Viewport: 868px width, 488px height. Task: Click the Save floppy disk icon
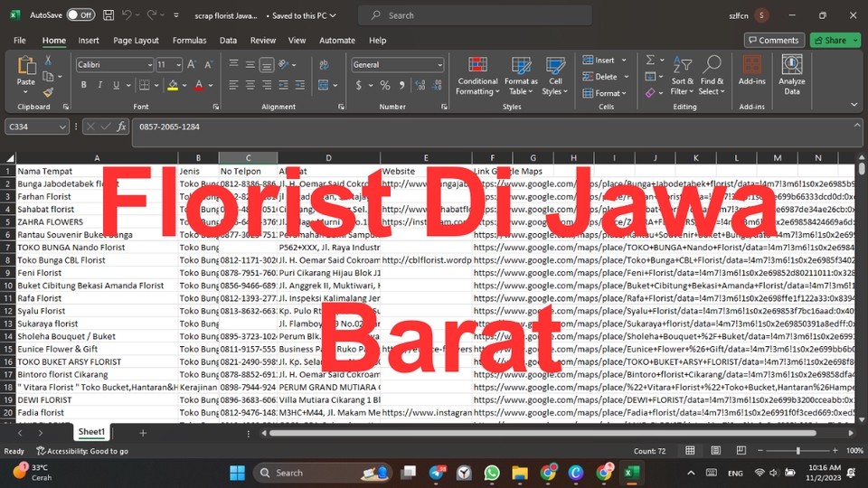(x=108, y=15)
